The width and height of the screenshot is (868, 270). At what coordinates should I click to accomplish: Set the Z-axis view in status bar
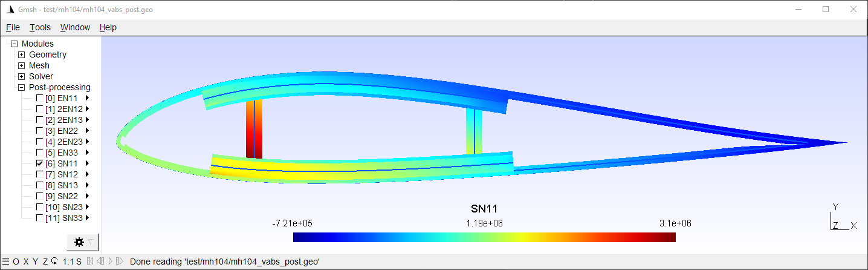click(x=45, y=262)
